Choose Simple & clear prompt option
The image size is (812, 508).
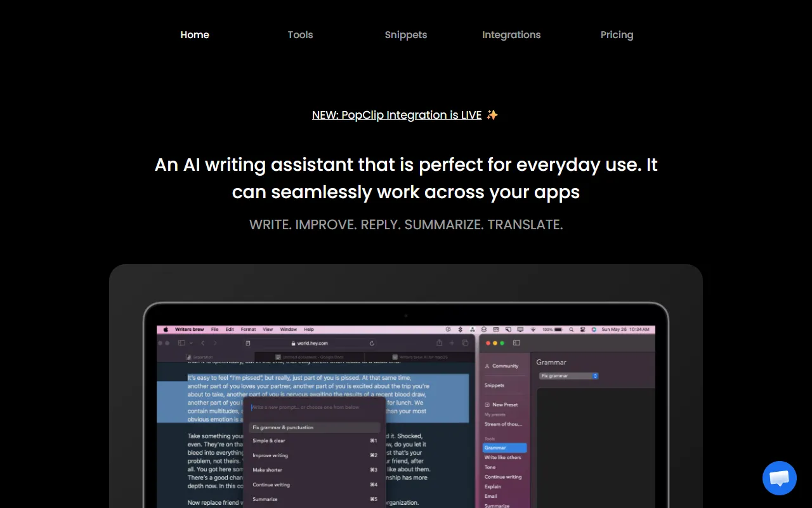coord(314,441)
